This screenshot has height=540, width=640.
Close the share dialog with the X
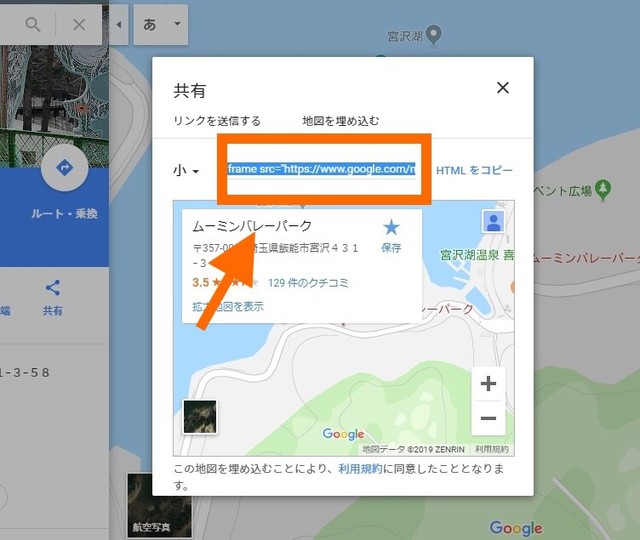click(502, 87)
